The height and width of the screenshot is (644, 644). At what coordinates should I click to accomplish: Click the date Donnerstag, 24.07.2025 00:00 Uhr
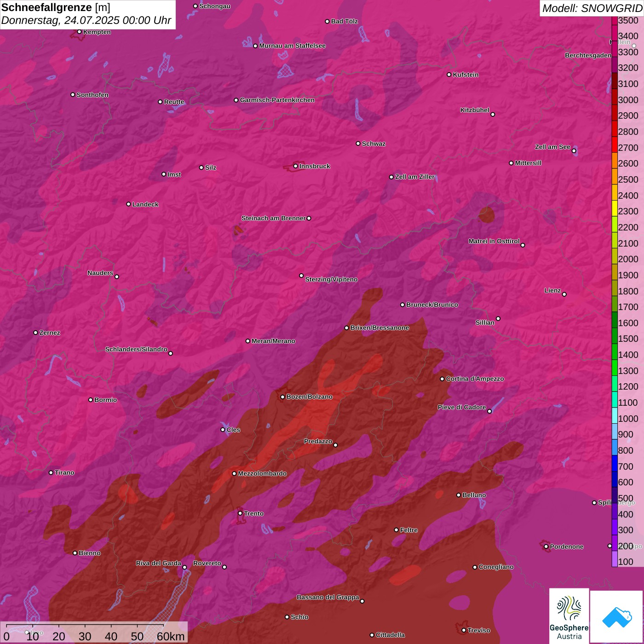coord(86,20)
